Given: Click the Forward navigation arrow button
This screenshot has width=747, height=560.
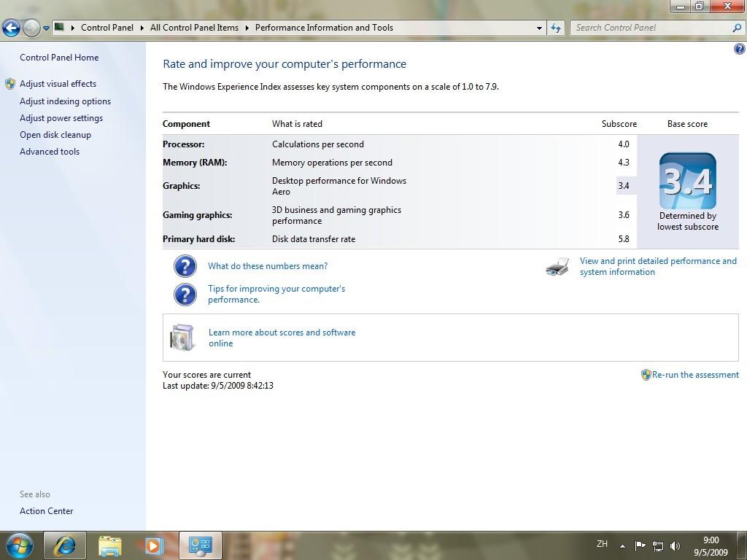Looking at the screenshot, I should point(31,28).
